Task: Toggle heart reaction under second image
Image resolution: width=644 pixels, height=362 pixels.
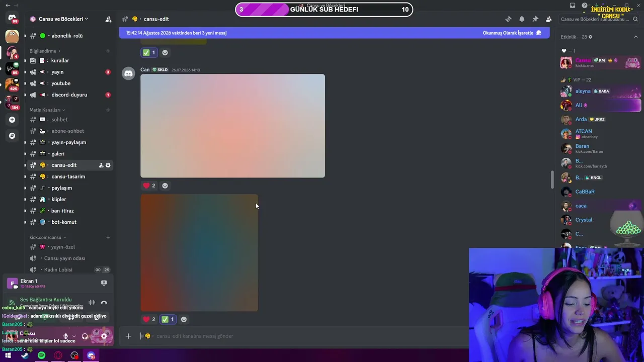Action: [149, 319]
